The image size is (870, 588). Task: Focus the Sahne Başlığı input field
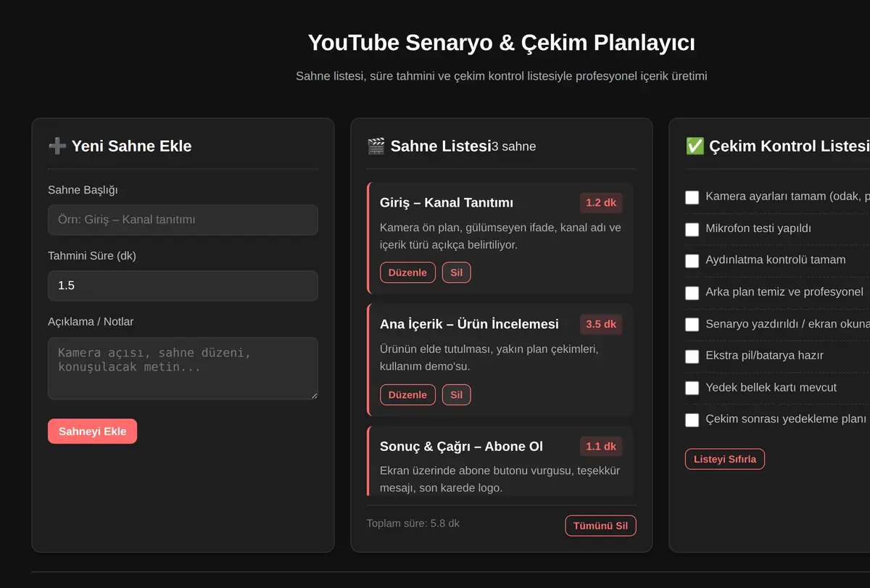tap(183, 220)
